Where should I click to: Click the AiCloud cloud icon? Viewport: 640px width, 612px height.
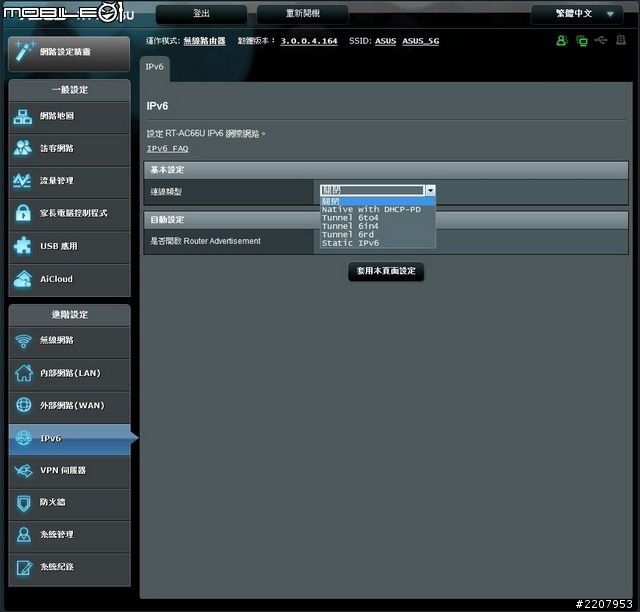point(23,279)
